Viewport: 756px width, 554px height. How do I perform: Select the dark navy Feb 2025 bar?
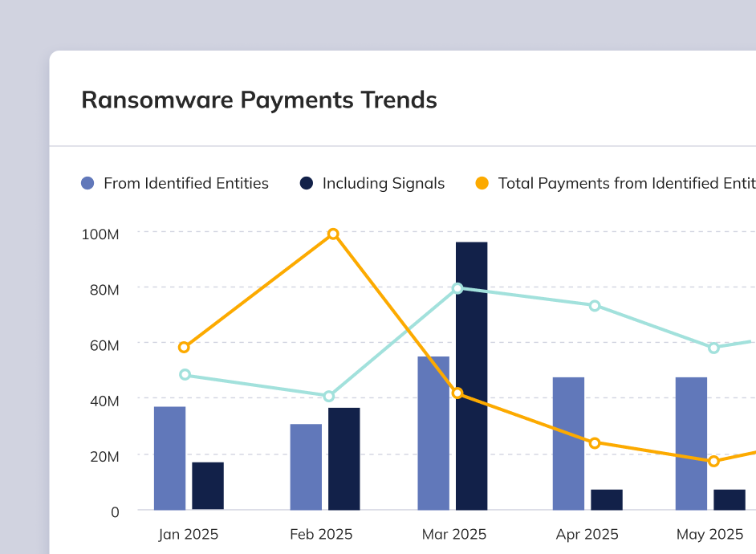(343, 458)
